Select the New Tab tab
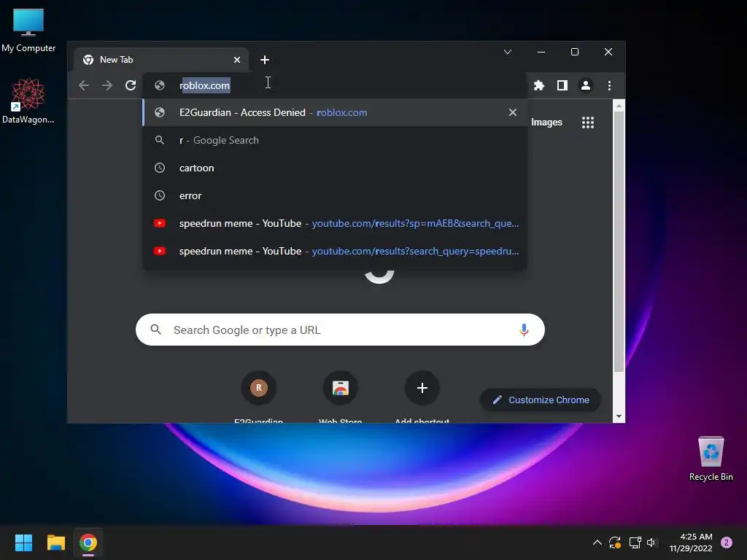747x560 pixels. coord(161,60)
